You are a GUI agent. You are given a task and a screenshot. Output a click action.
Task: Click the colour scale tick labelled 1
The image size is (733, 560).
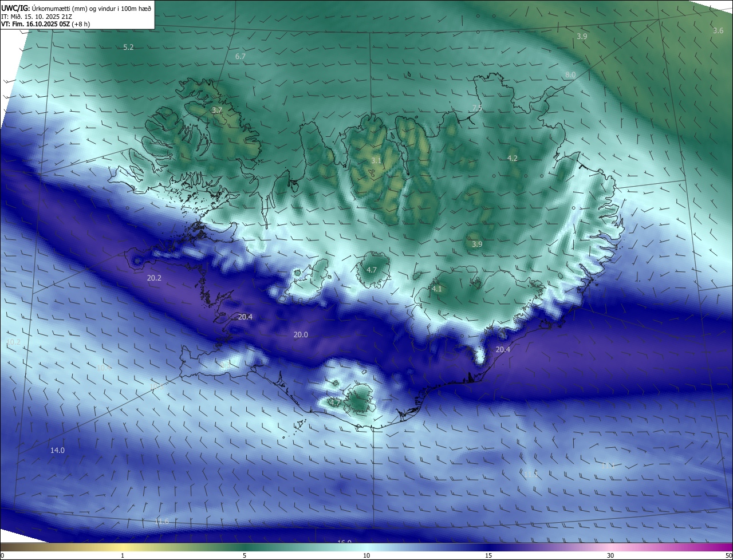coord(123,555)
